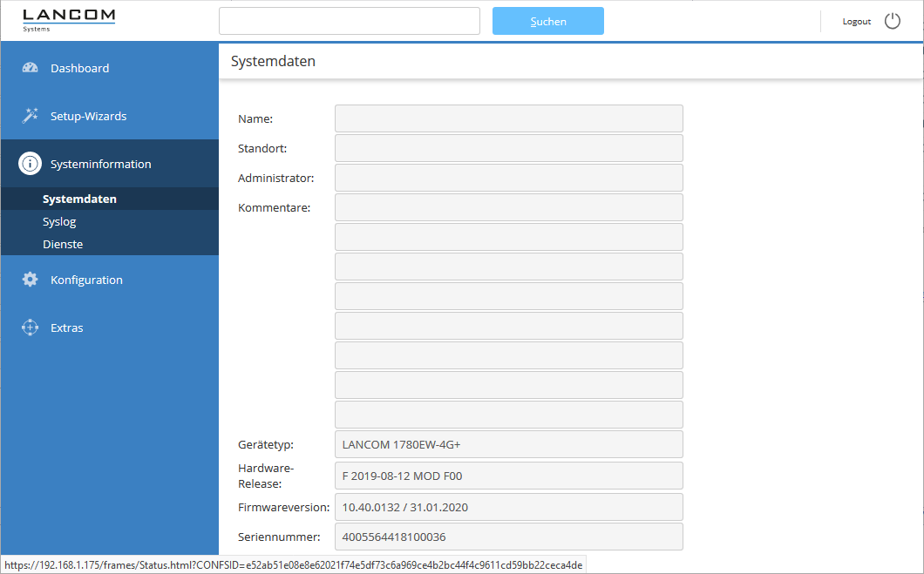Open the Syslog submenu entry
The width and height of the screenshot is (924, 574).
point(59,222)
